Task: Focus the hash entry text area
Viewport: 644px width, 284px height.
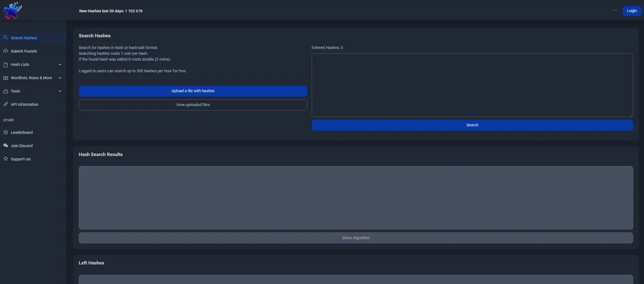Action: (x=472, y=85)
